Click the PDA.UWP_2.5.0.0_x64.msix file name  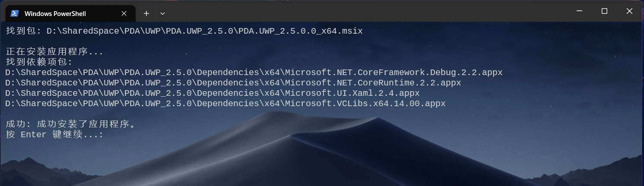[x=301, y=31]
